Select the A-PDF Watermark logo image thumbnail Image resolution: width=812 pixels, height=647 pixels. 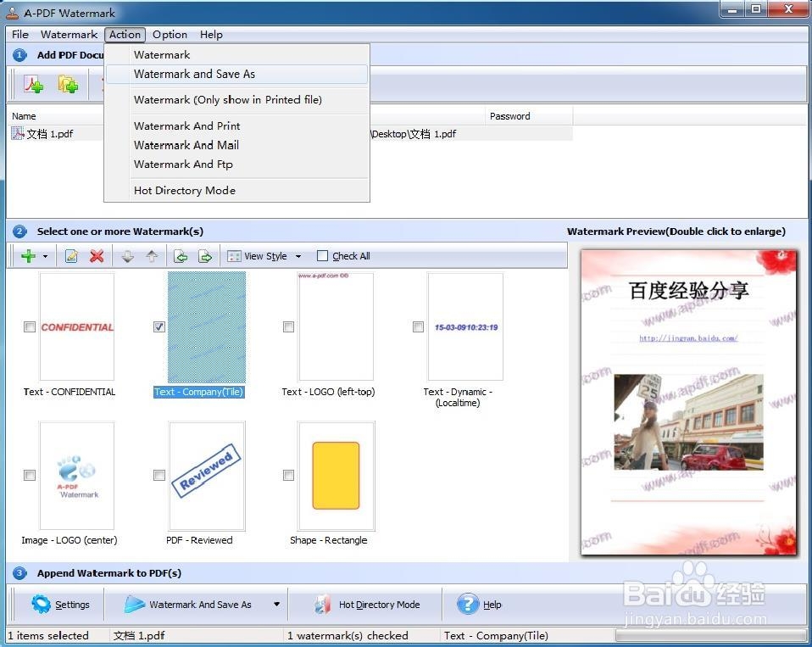point(77,476)
